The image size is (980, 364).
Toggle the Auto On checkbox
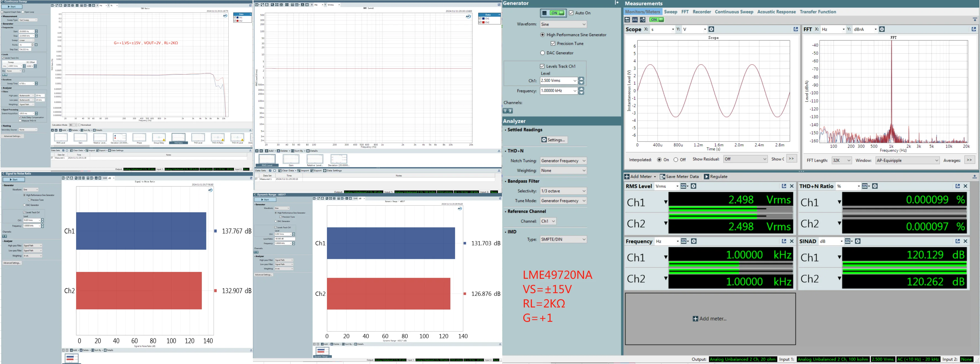tap(571, 13)
